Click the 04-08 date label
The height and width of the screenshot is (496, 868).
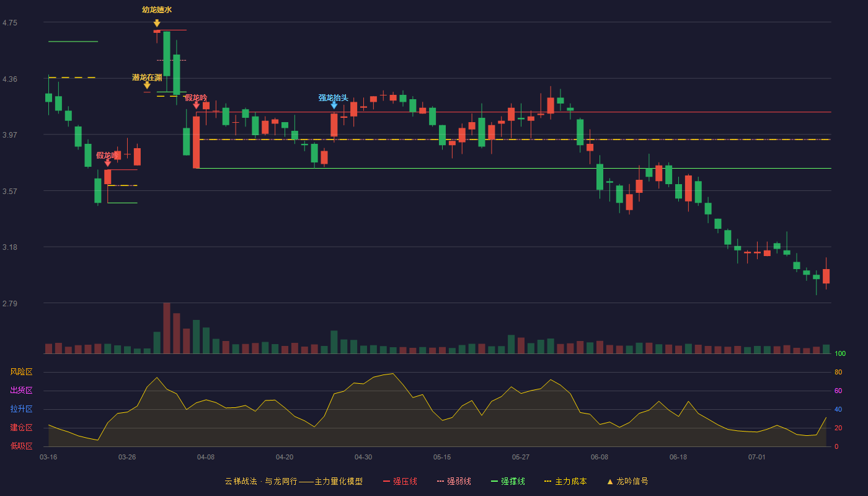[x=206, y=457]
